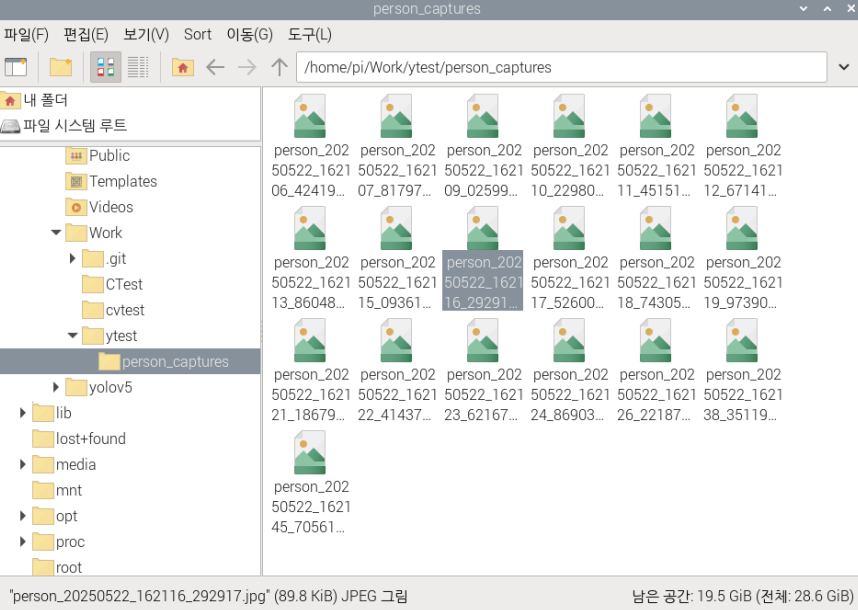Collapse the ytest folder
This screenshot has width=858, height=610.
click(x=72, y=335)
